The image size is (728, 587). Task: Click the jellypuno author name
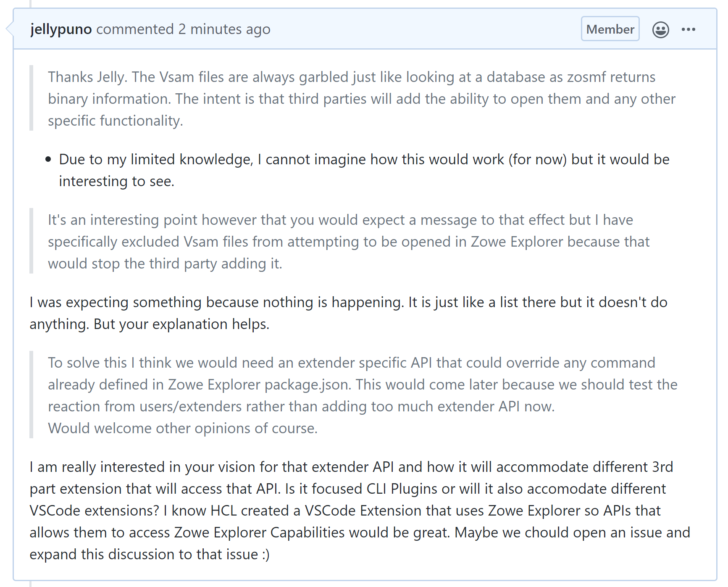pos(61,29)
